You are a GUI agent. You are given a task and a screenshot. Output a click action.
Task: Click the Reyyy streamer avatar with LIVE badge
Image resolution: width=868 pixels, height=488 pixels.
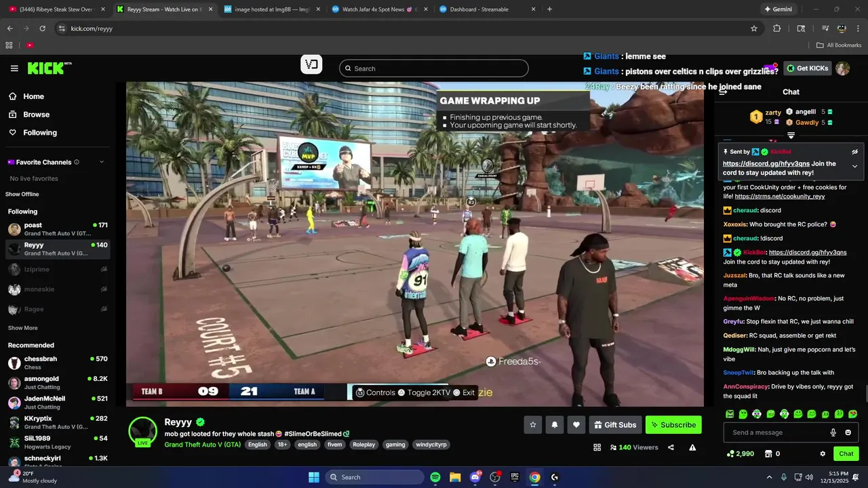point(143,432)
